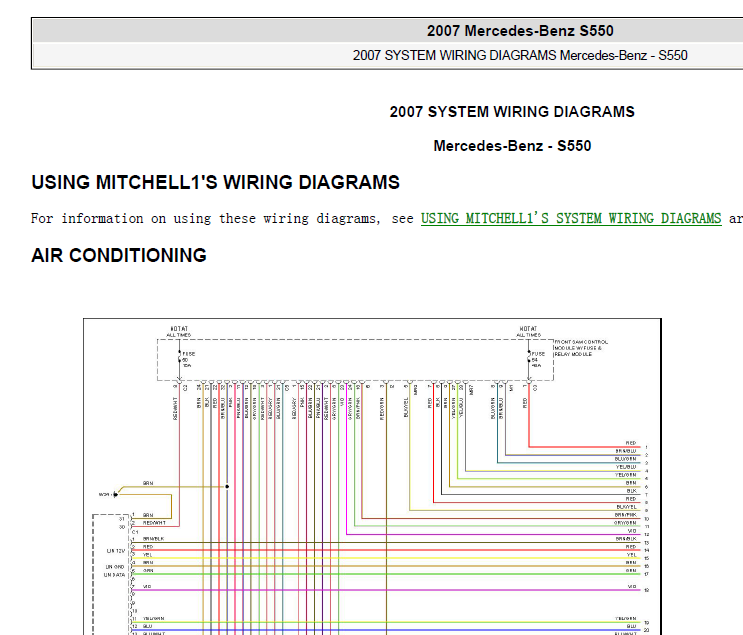
Task: Click the W34 ground point symbol
Action: [x=115, y=494]
